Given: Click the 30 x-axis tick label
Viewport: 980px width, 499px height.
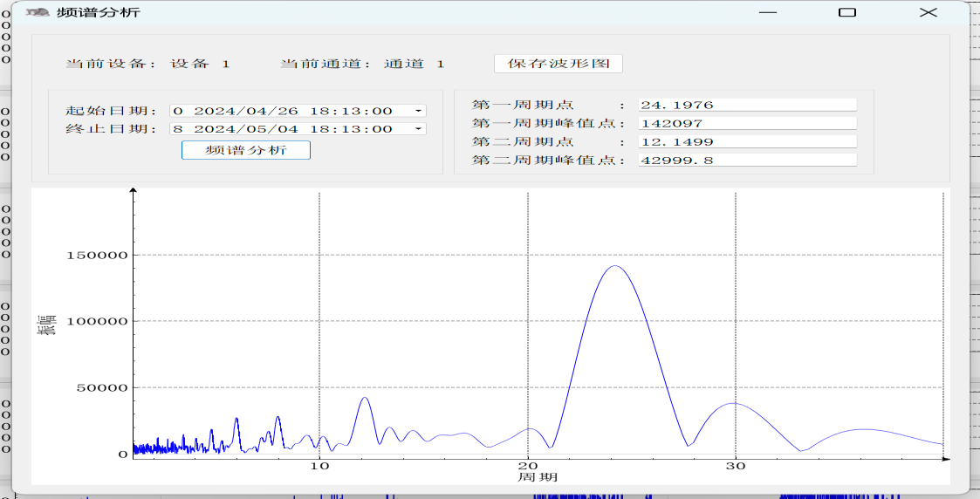Looking at the screenshot, I should tap(736, 466).
